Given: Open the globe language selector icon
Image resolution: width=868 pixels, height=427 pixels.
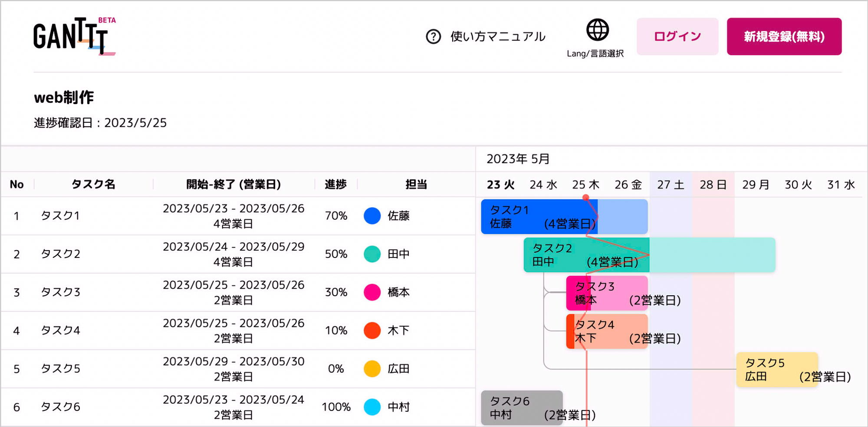Looking at the screenshot, I should tap(598, 29).
